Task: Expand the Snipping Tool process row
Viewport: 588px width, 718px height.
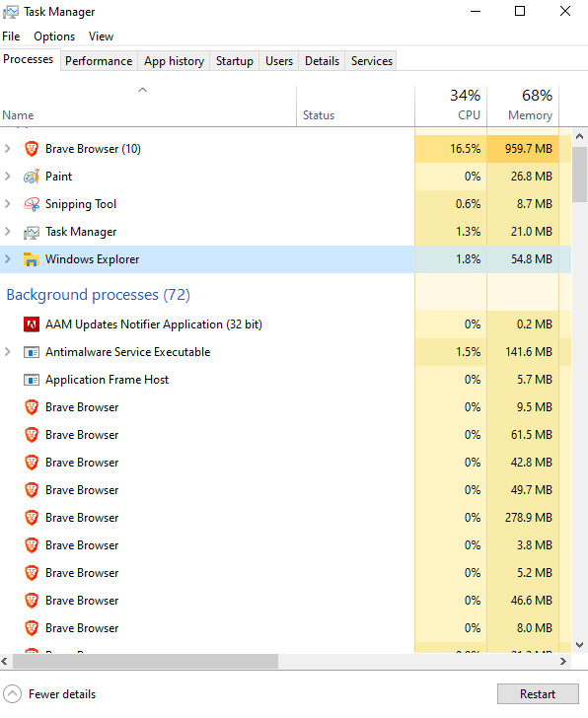Action: click(x=7, y=204)
